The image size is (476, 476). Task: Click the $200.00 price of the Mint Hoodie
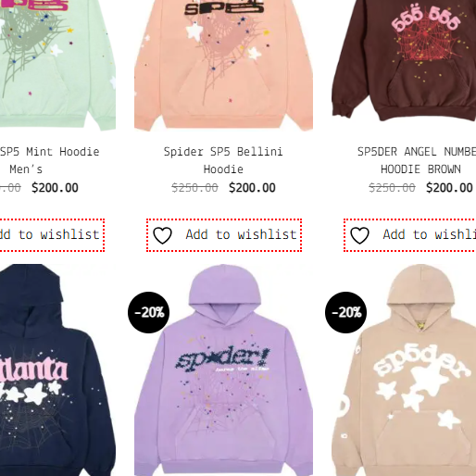[x=55, y=188]
